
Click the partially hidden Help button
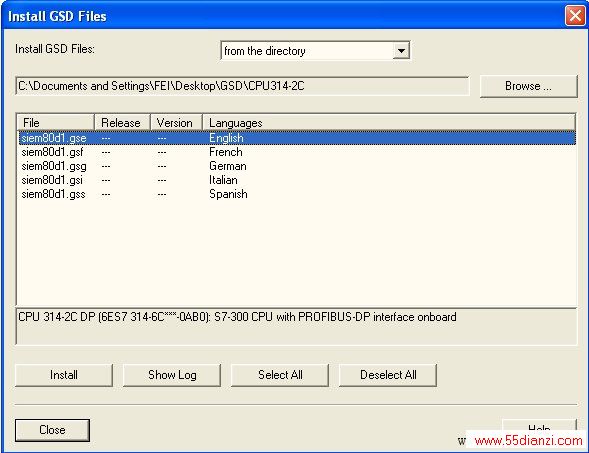coord(539,425)
